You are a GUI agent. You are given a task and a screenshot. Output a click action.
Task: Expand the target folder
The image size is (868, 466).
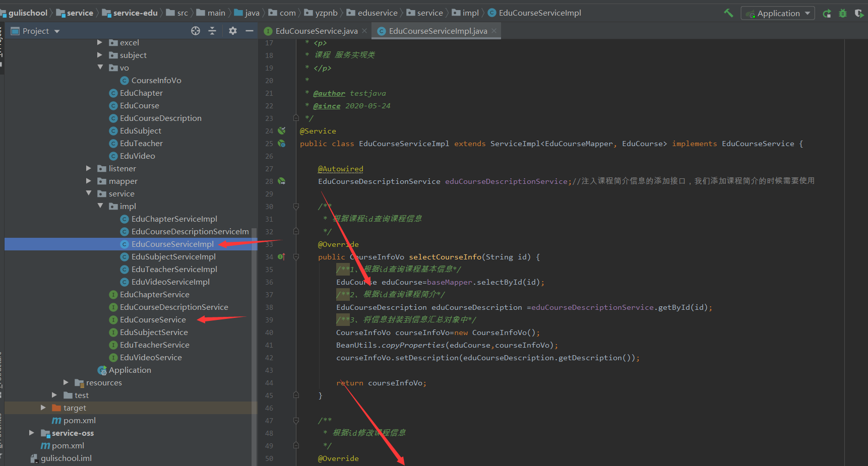click(43, 408)
